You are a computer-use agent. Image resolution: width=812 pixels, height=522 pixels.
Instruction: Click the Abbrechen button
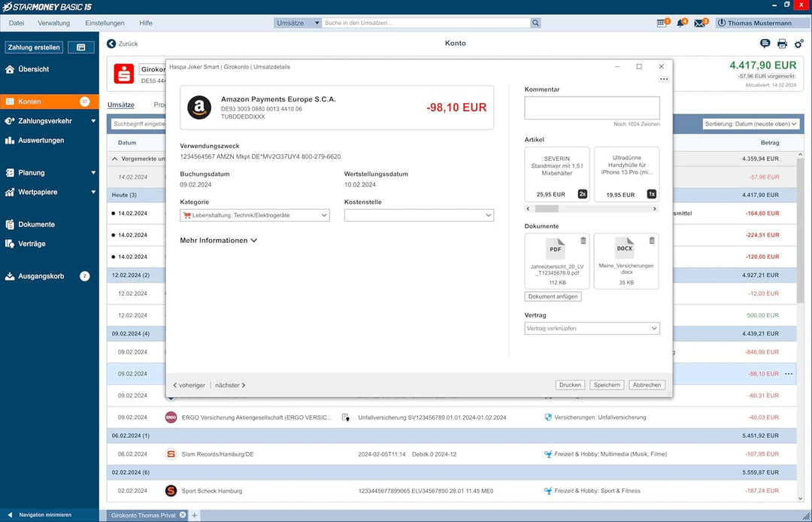point(647,385)
